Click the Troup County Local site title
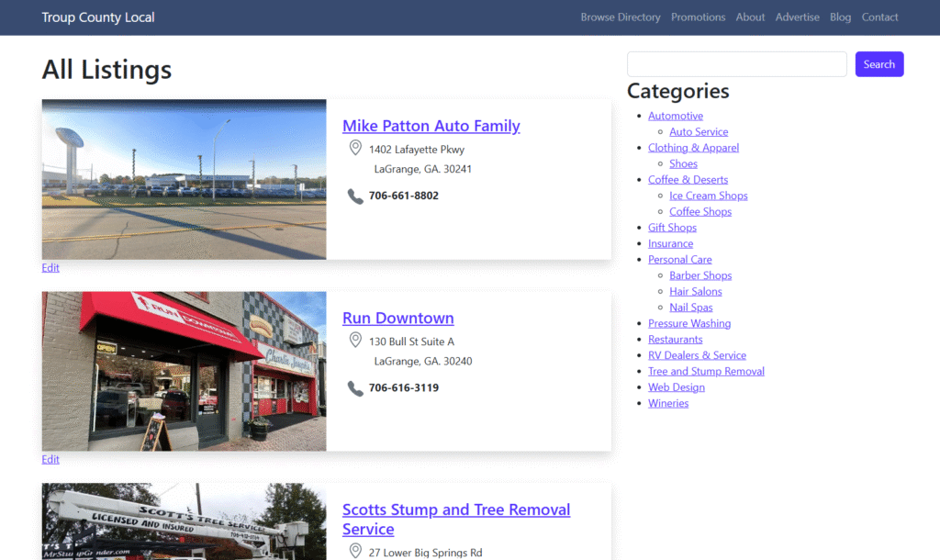This screenshot has width=940, height=560. [x=98, y=17]
